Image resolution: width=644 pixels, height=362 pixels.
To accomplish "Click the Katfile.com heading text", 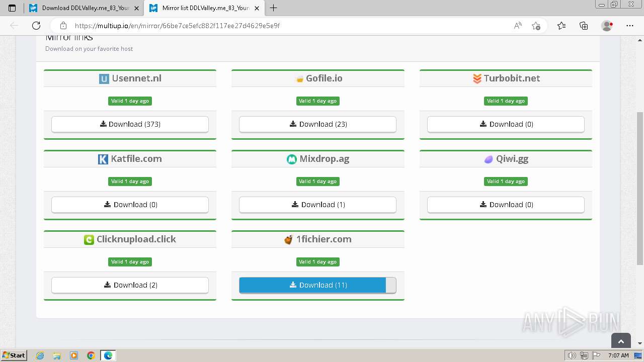I will pyautogui.click(x=136, y=159).
